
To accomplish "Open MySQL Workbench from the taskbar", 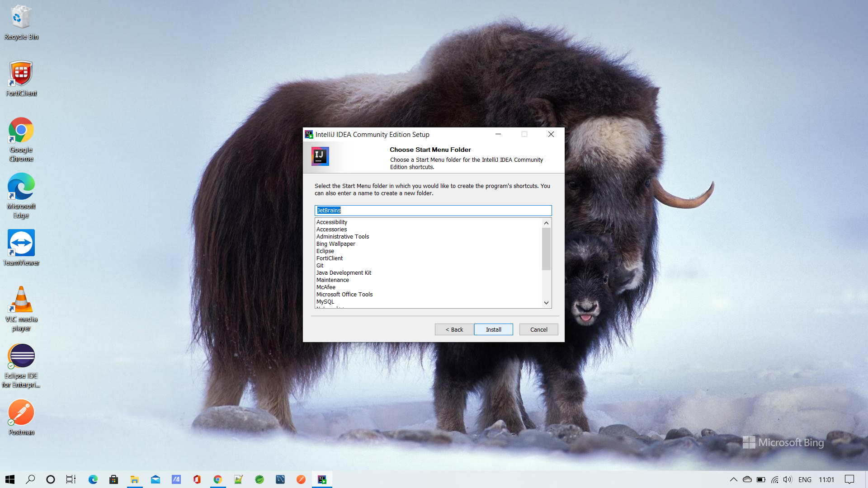I will coord(280,479).
